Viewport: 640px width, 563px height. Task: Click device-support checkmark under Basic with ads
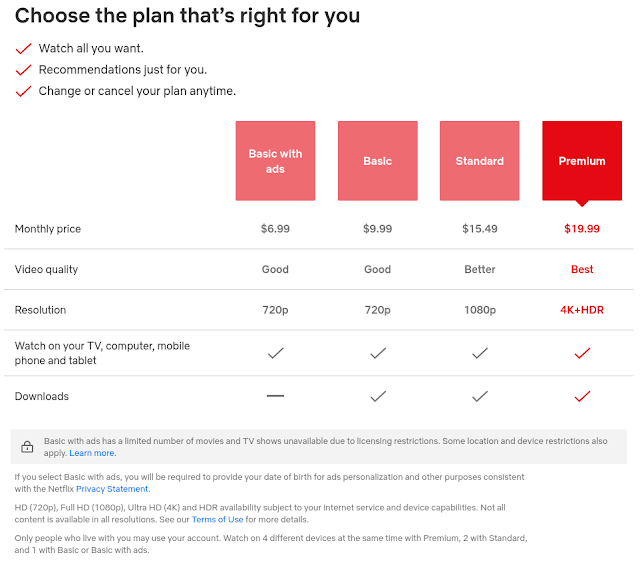click(276, 353)
